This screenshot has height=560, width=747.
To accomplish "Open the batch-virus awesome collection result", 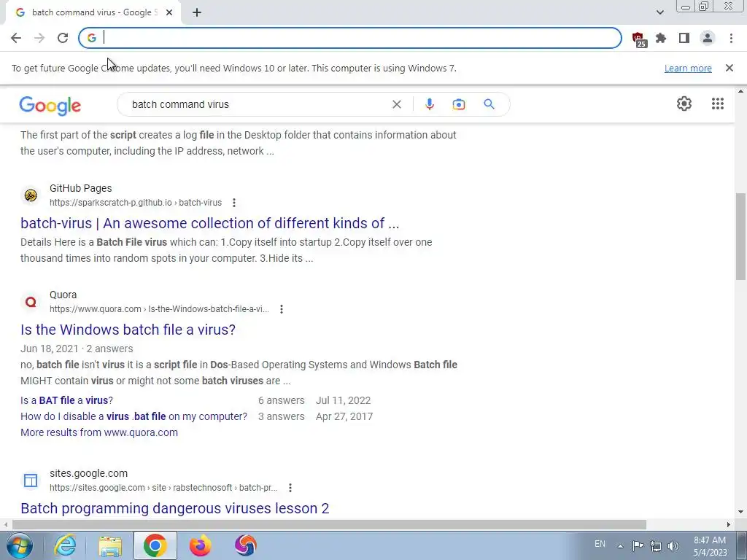I will 209,223.
